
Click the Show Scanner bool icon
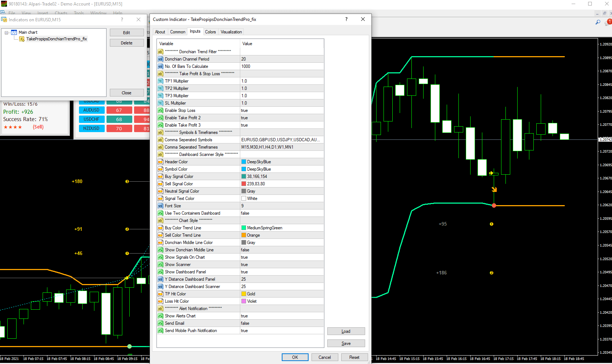pos(160,265)
